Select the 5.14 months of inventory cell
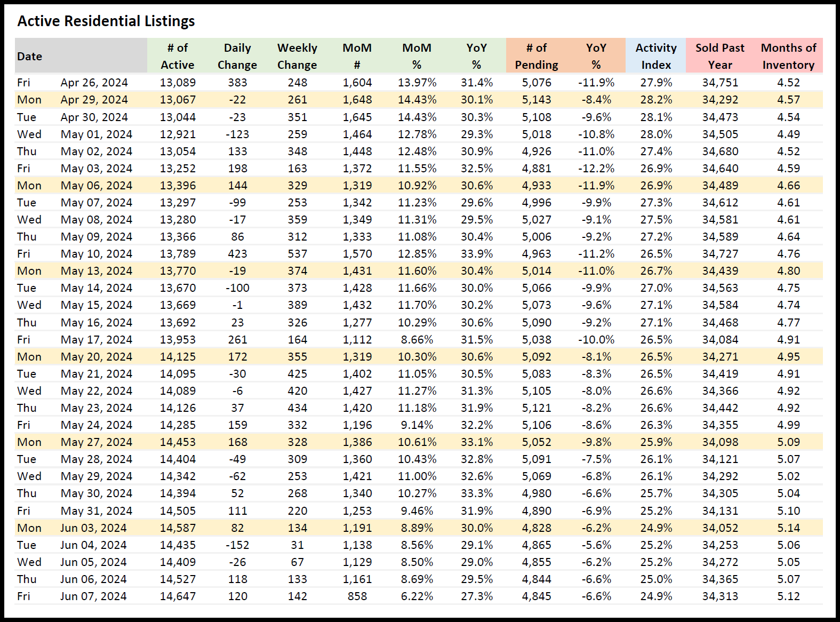The width and height of the screenshot is (840, 622). 789,528
